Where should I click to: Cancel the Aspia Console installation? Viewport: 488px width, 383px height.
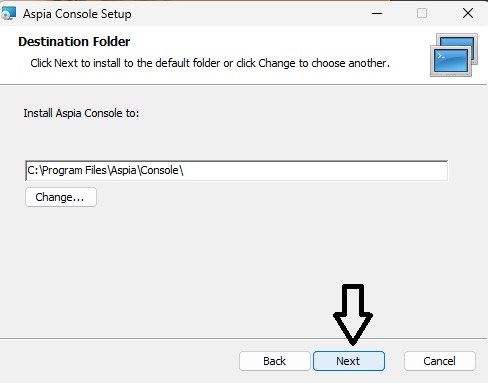tap(440, 361)
